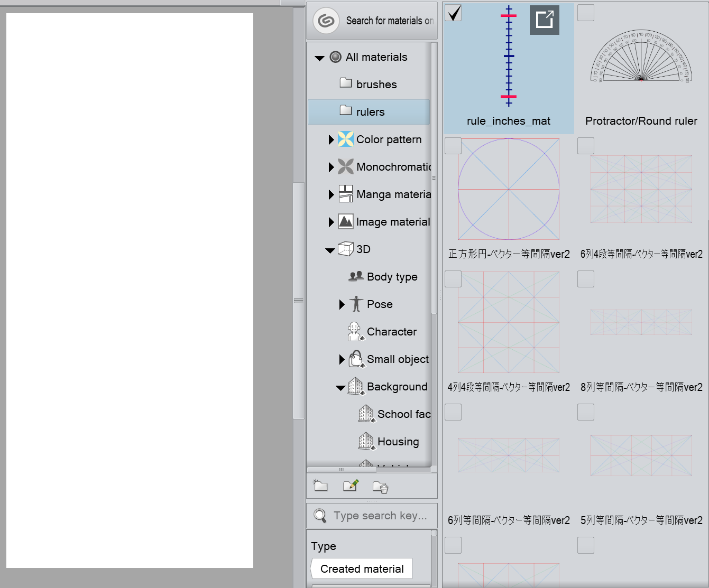This screenshot has height=588, width=709.
Task: Expand the Small object folder
Action: point(342,359)
